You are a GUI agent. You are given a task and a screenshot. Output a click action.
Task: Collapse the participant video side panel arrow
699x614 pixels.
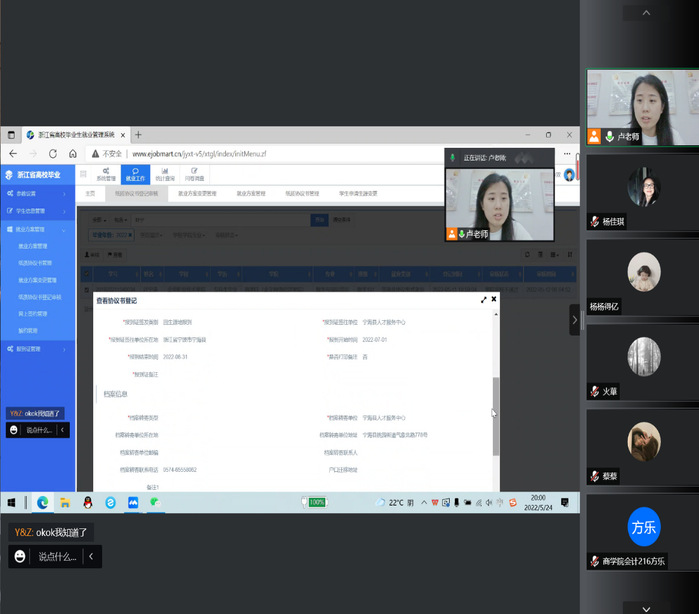coord(574,320)
